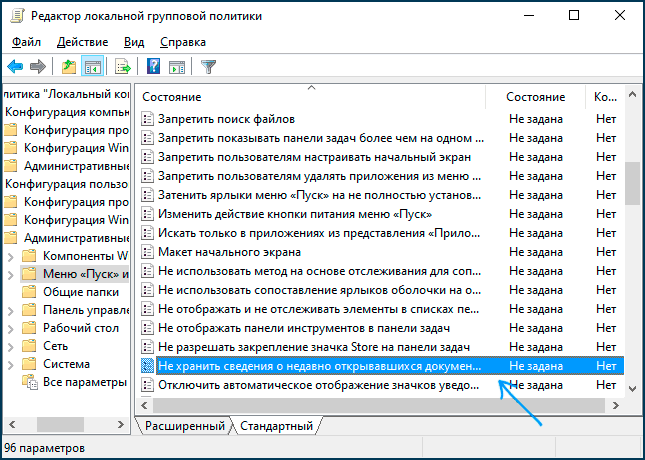
Task: Switch to the "Расширенный" tab
Action: pos(185,425)
